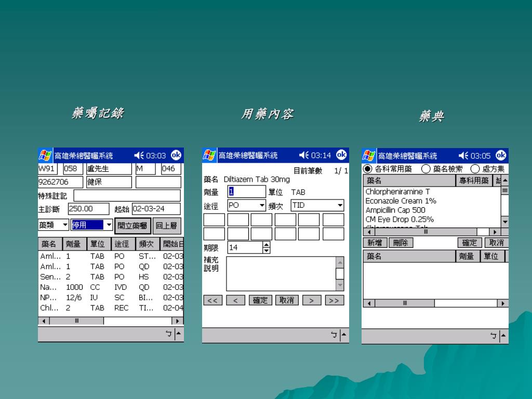Click 開立藥囑 button

pyautogui.click(x=132, y=225)
